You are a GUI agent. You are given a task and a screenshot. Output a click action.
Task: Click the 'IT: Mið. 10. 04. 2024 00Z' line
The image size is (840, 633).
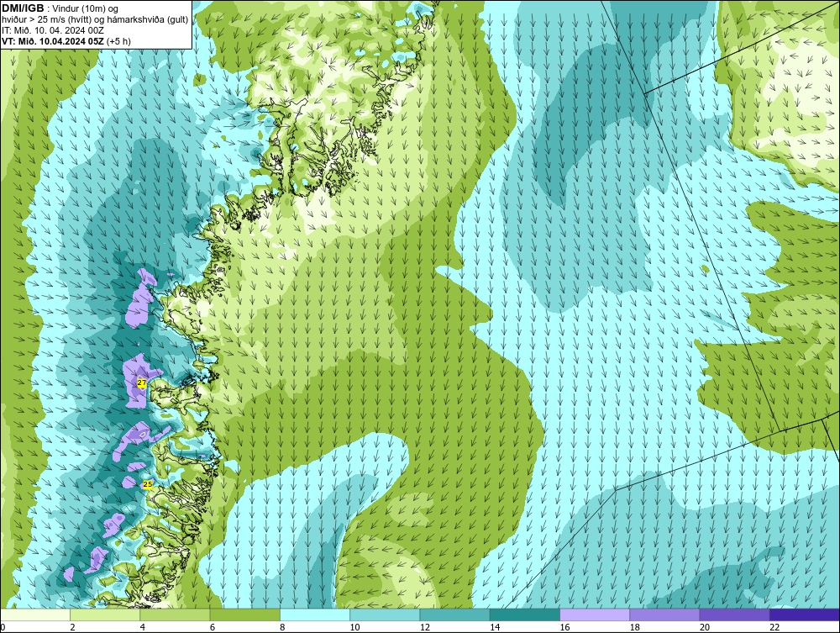pos(53,30)
